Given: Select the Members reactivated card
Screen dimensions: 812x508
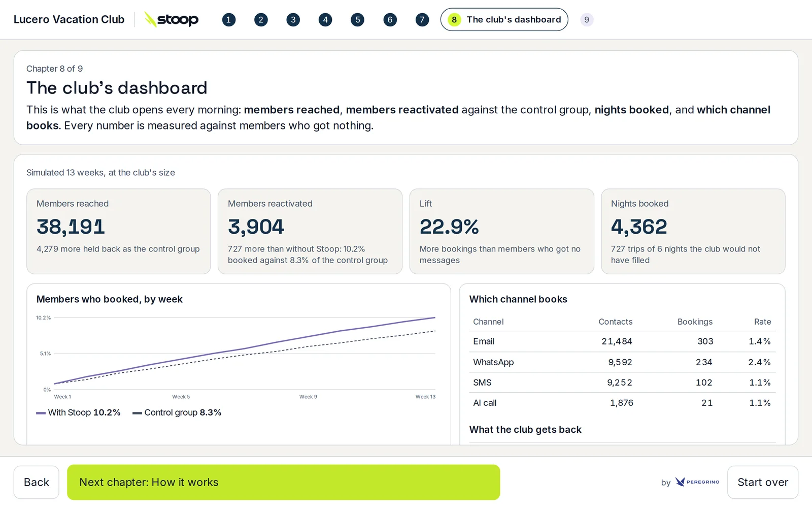Looking at the screenshot, I should [x=310, y=231].
